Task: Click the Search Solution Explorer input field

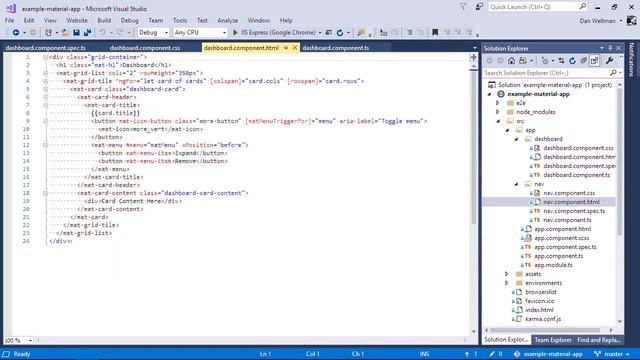Action: coord(547,73)
